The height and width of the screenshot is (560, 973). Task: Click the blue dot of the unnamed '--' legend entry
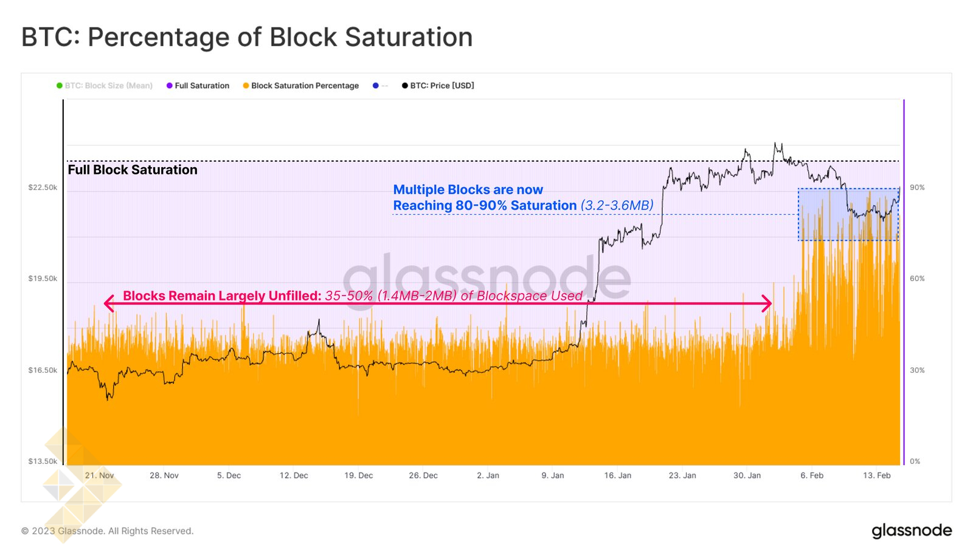tap(376, 86)
